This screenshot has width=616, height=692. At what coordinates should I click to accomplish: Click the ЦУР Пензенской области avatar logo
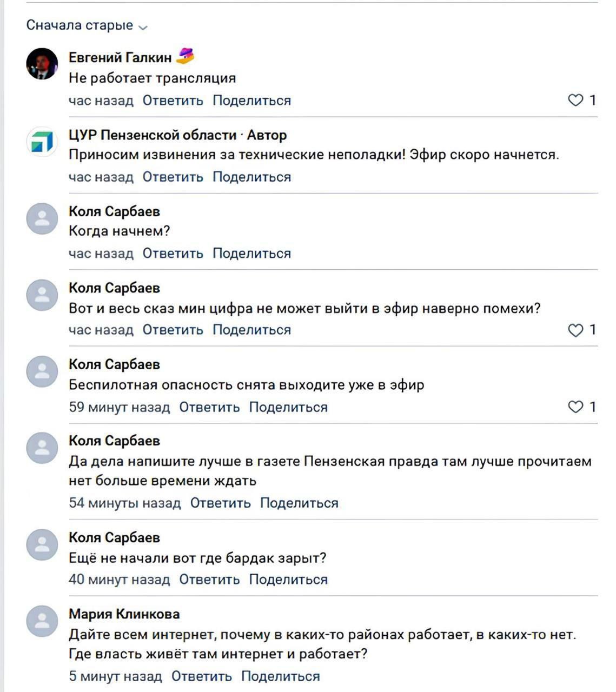[42, 142]
